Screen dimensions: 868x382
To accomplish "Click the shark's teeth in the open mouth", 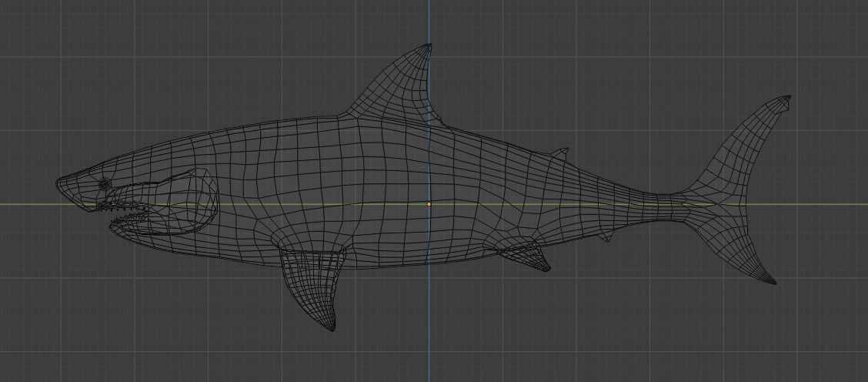I will pyautogui.click(x=123, y=207).
